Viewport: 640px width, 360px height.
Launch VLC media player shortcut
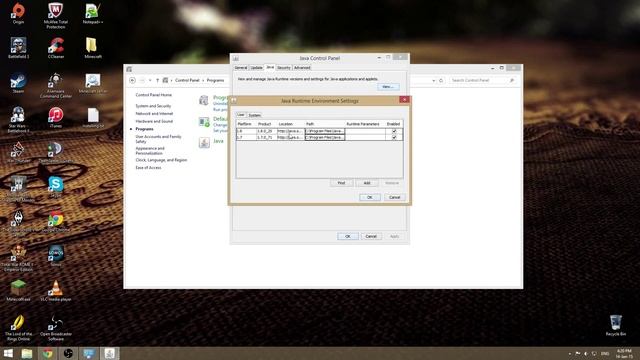[x=56, y=291]
